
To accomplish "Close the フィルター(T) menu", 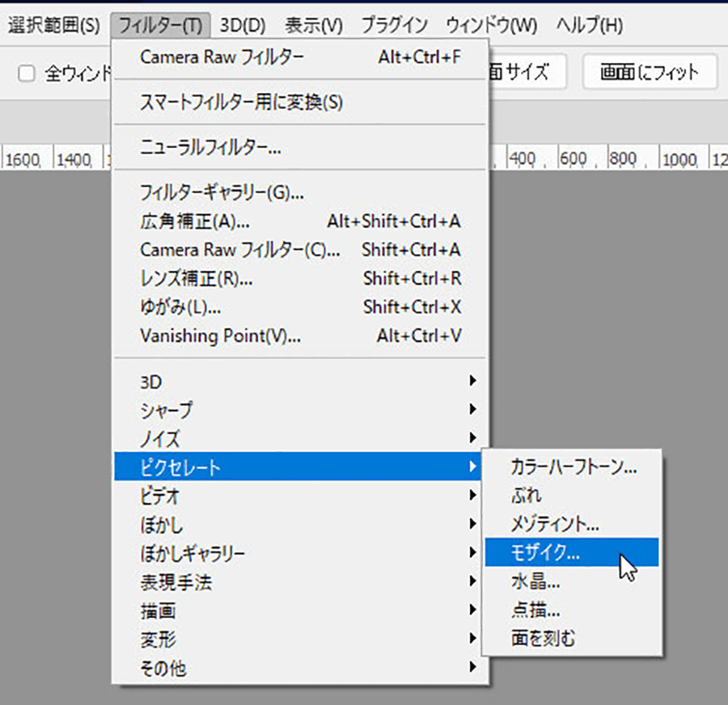I will pos(160,25).
